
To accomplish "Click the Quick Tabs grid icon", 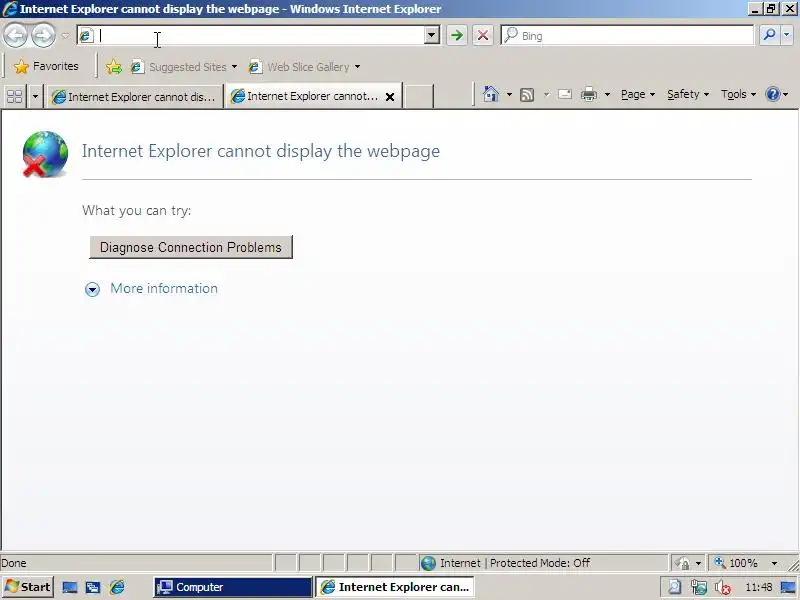I will pyautogui.click(x=15, y=96).
